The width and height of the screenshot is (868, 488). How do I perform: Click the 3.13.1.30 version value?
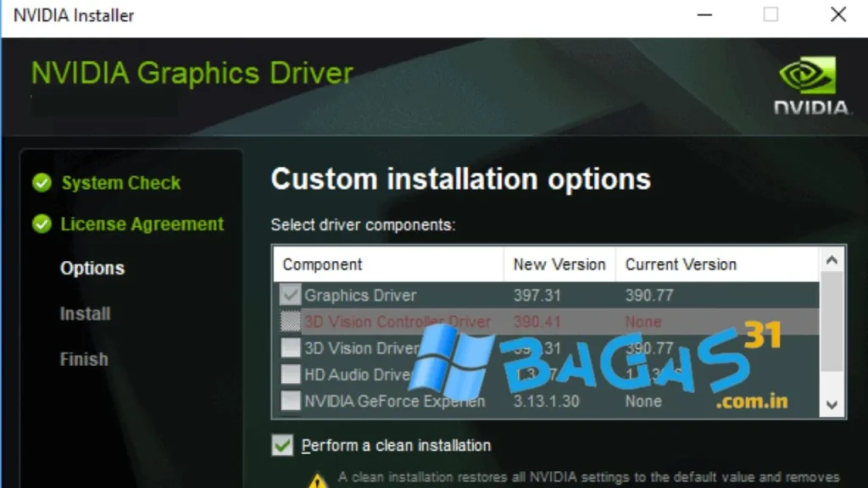(547, 401)
